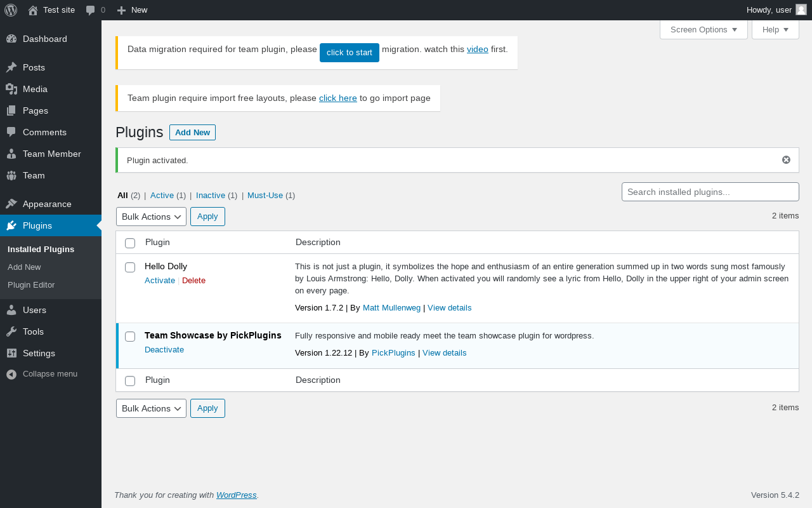Tick the select-all checkbox in table footer
812x508 pixels.
click(130, 381)
